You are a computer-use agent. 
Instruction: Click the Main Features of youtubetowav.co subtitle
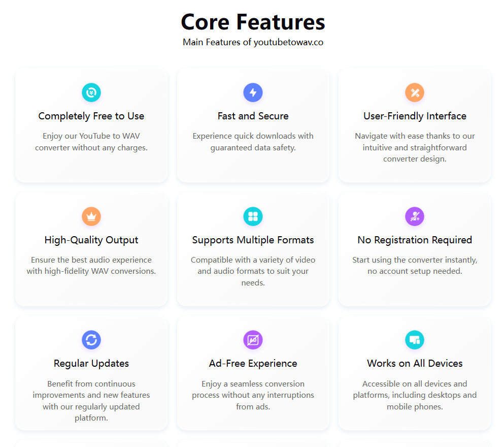click(x=253, y=42)
